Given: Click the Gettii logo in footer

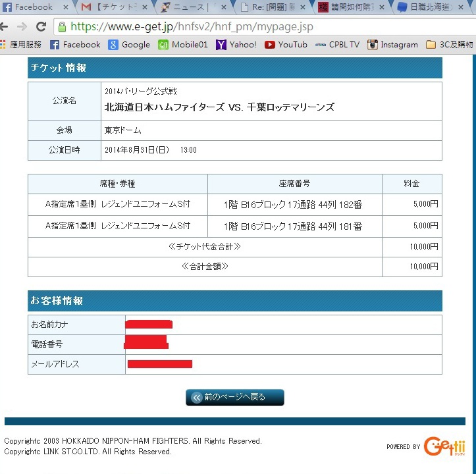Looking at the screenshot, I should coord(444,446).
